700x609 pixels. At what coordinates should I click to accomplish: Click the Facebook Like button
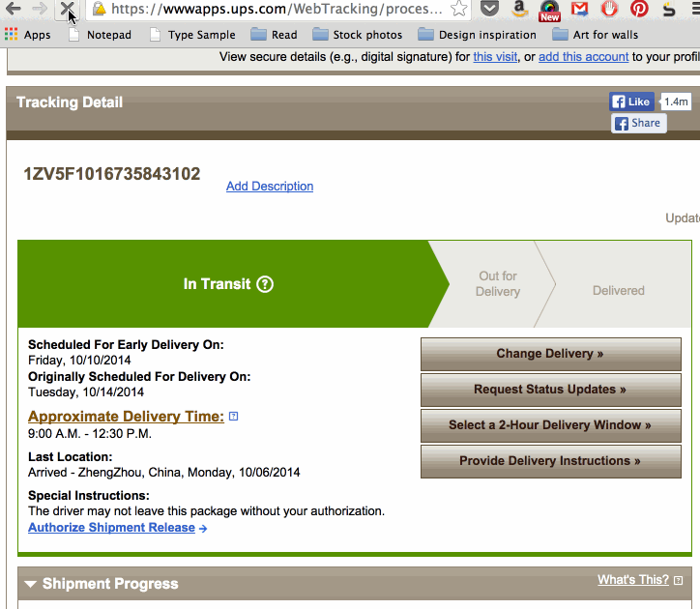click(x=631, y=101)
